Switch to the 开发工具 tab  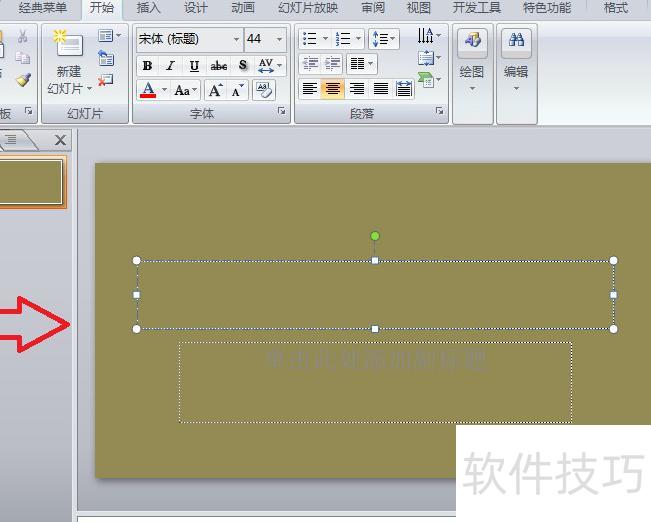477,7
